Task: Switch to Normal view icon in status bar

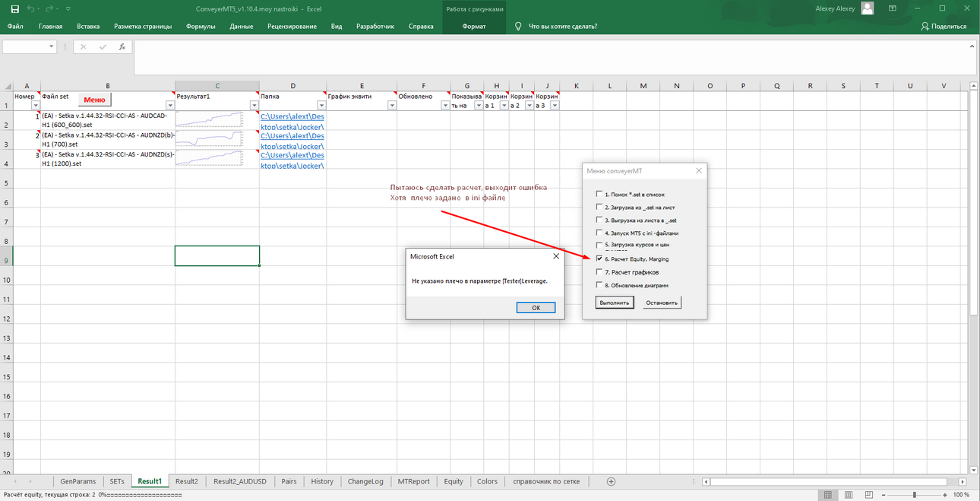Action: click(x=827, y=494)
